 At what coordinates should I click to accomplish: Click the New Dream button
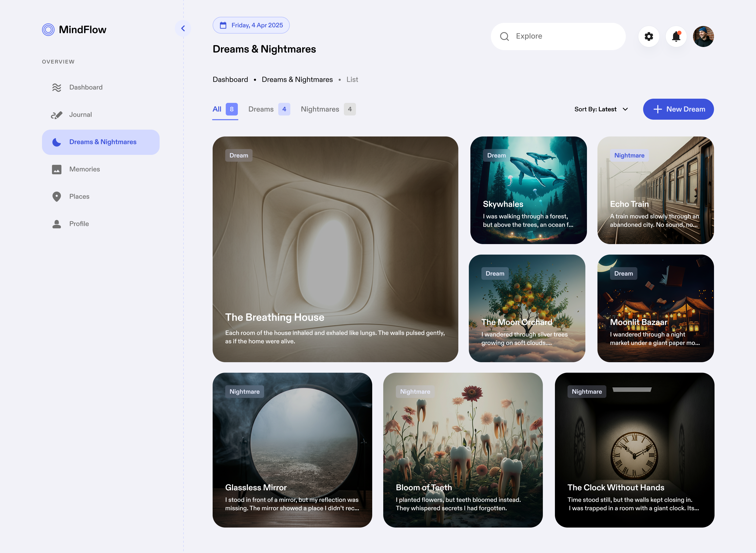pyautogui.click(x=678, y=109)
